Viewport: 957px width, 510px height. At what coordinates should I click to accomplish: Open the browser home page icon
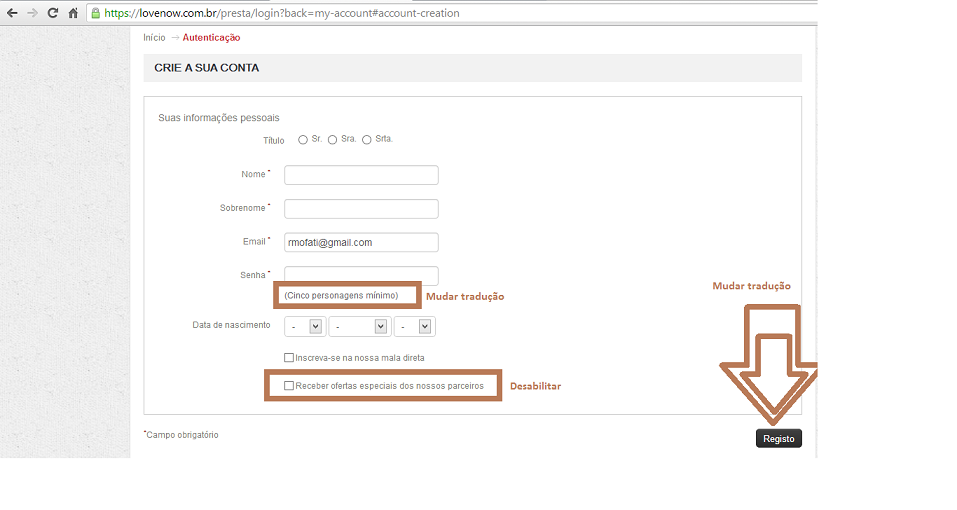point(73,13)
